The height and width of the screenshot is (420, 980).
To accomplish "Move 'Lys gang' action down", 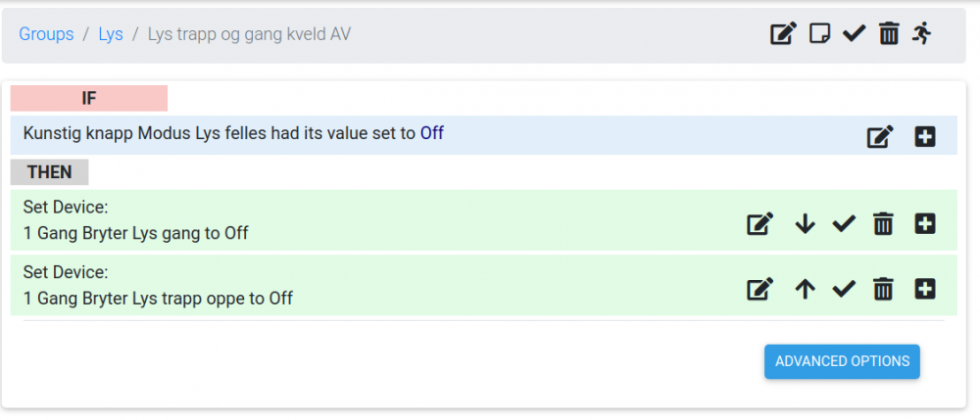I will point(805,224).
